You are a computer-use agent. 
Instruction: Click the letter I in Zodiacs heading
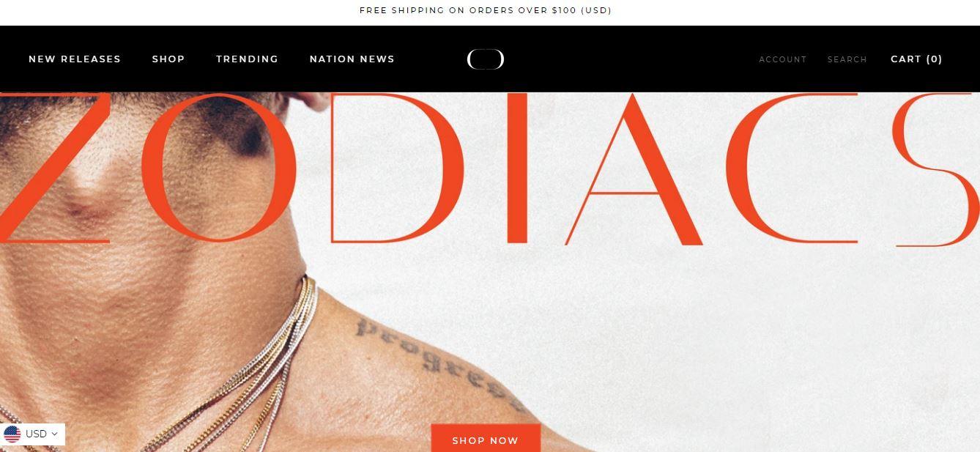[x=517, y=168]
